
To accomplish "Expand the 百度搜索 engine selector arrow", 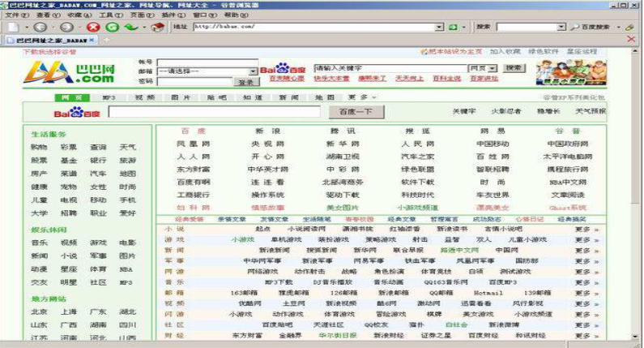I will pos(619,27).
